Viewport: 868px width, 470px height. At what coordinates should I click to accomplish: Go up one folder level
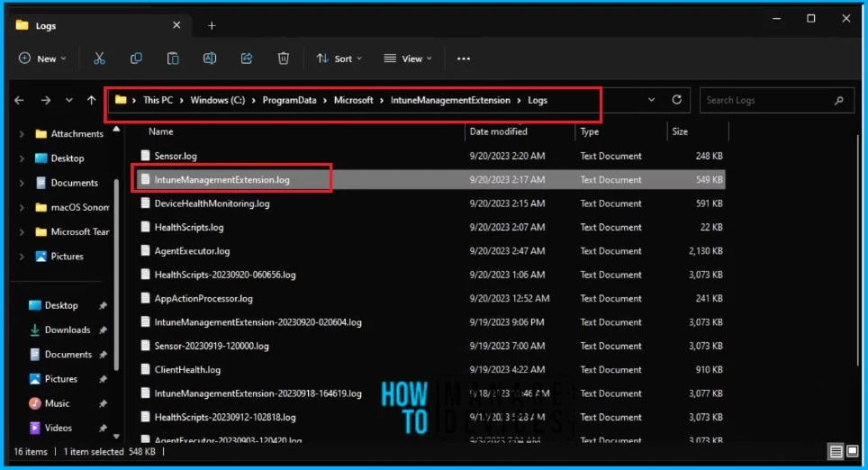click(x=91, y=100)
